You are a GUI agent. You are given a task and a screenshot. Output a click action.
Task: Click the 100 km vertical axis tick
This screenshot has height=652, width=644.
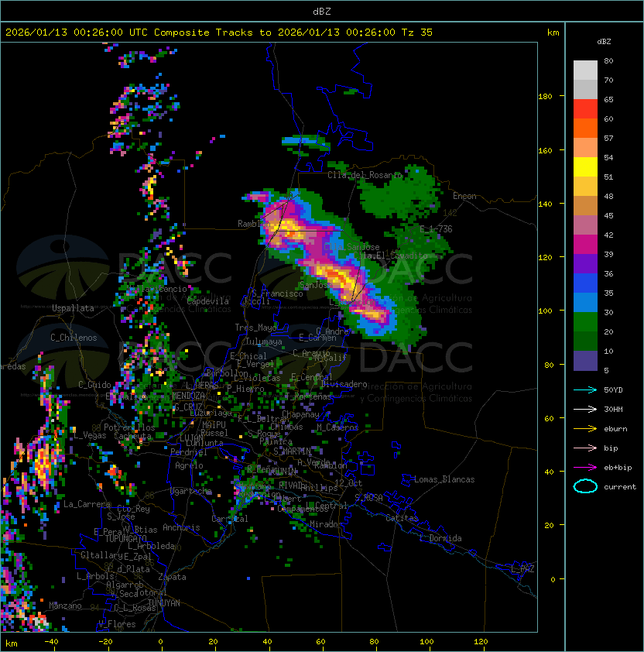[x=545, y=311]
